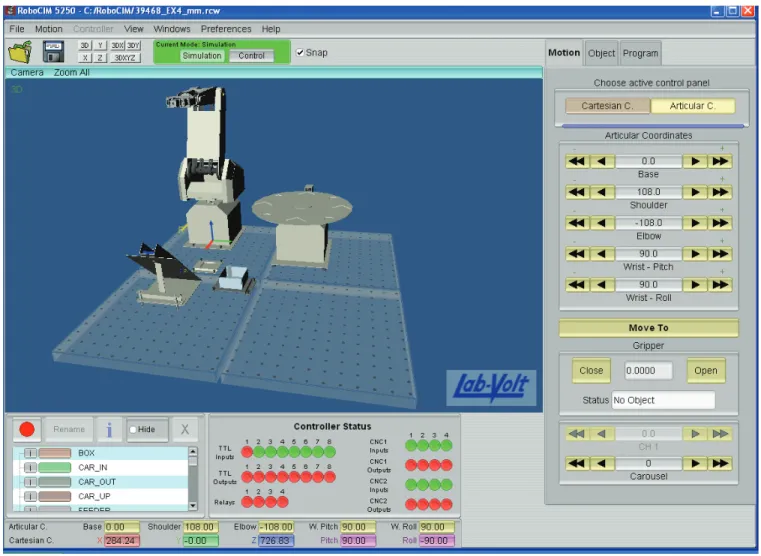Viewport: 761px width, 556px height.
Task: Fast increase Base angle
Action: 720,162
